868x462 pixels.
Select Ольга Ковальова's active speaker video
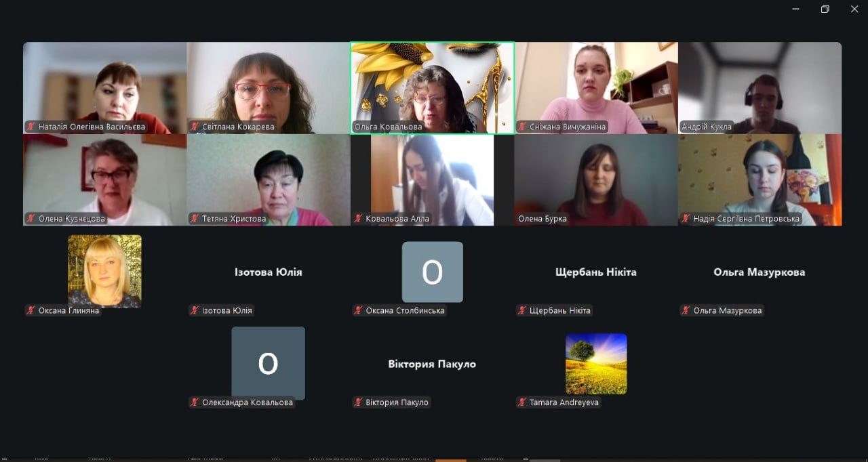point(432,88)
